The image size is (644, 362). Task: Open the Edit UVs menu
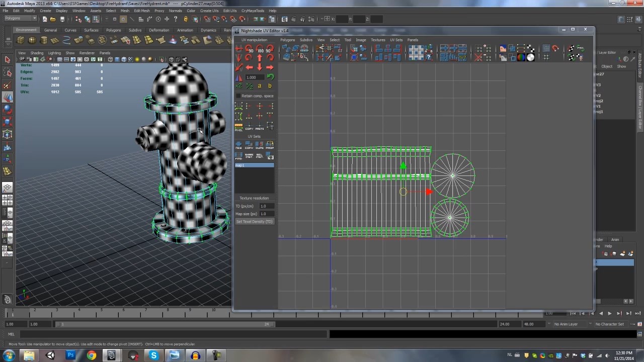coord(229,11)
